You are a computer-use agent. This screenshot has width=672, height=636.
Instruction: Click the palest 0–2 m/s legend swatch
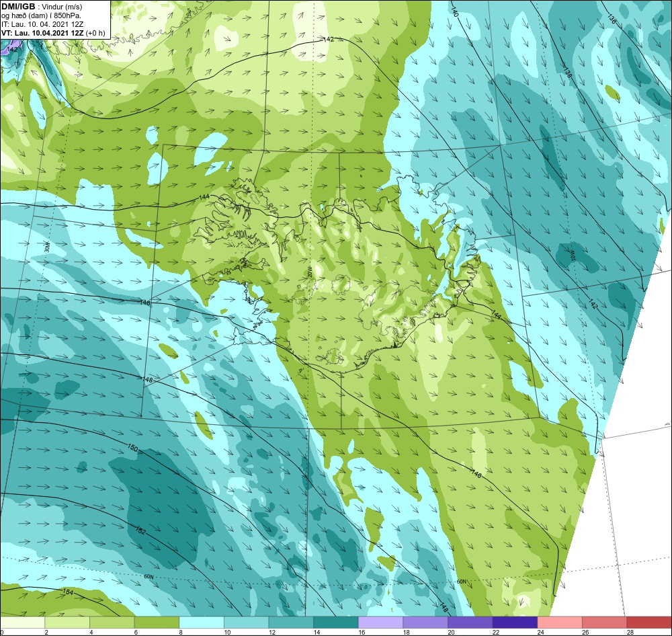(22, 623)
